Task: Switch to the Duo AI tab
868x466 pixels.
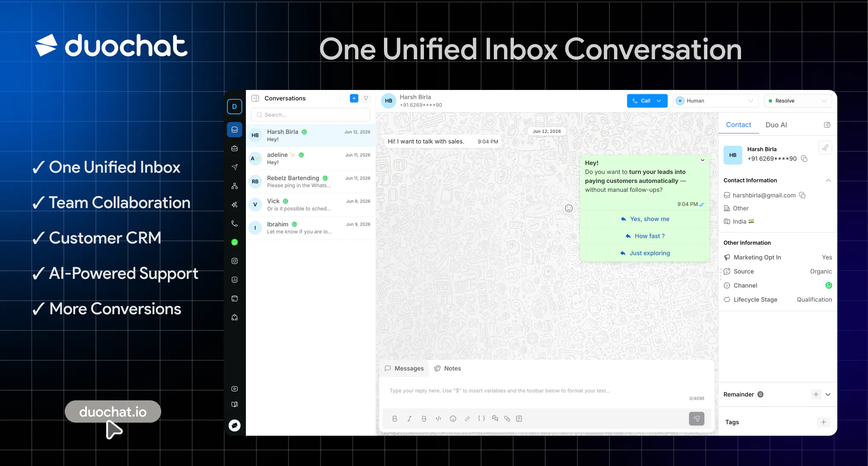Action: pos(776,125)
